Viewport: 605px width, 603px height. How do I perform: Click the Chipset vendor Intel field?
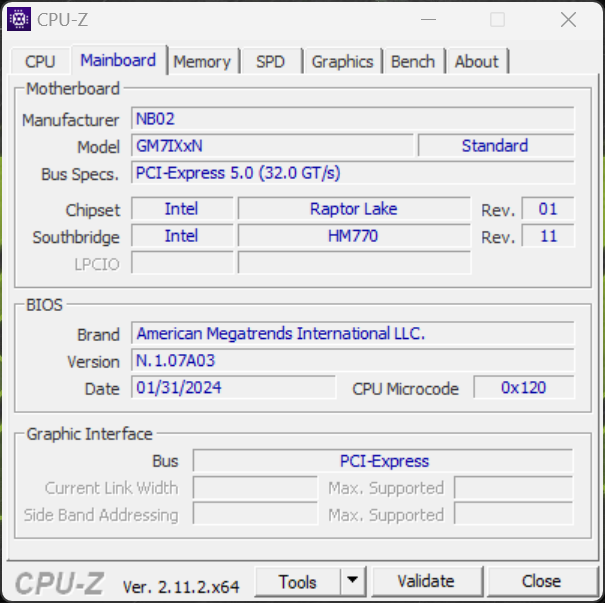pos(182,209)
